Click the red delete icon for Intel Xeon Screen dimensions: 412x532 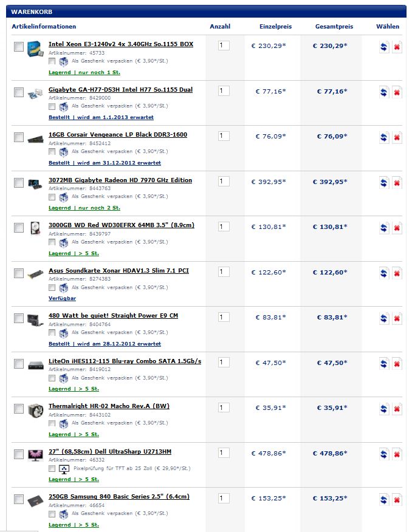(x=397, y=47)
